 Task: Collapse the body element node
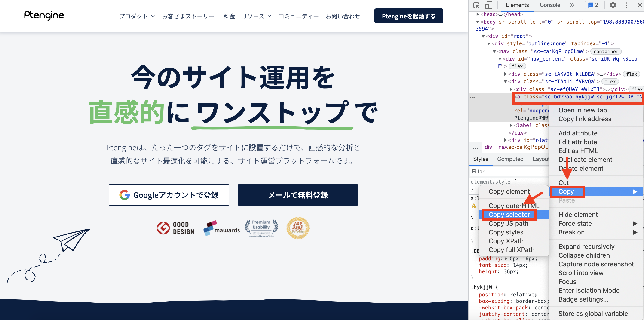coord(478,22)
